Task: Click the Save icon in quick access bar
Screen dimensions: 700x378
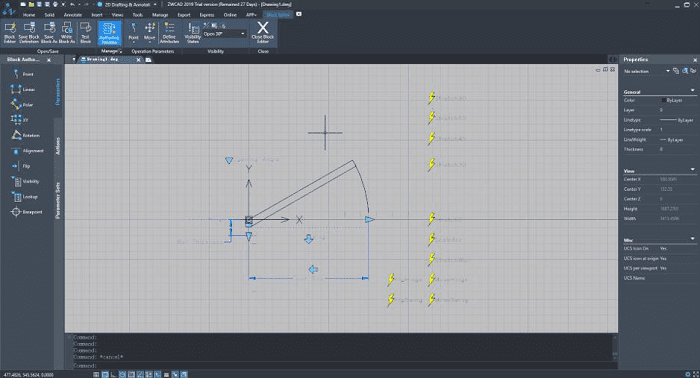Action: pos(39,4)
